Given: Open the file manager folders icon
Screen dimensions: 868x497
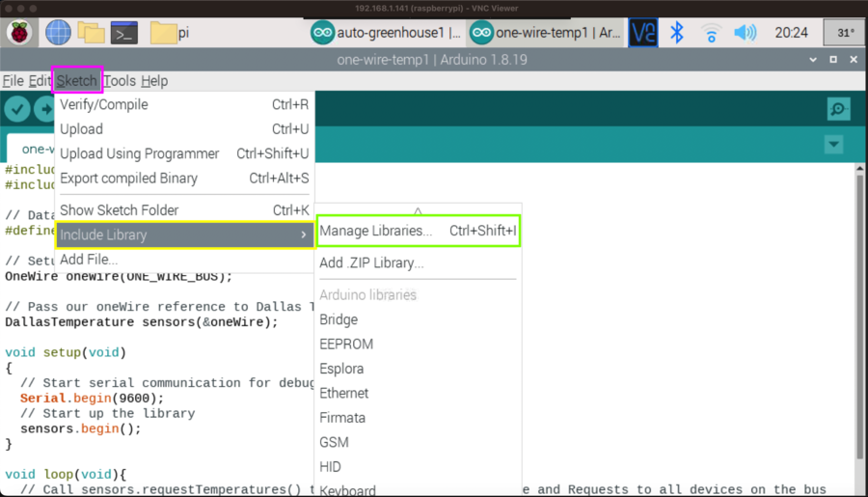Looking at the screenshot, I should (91, 33).
